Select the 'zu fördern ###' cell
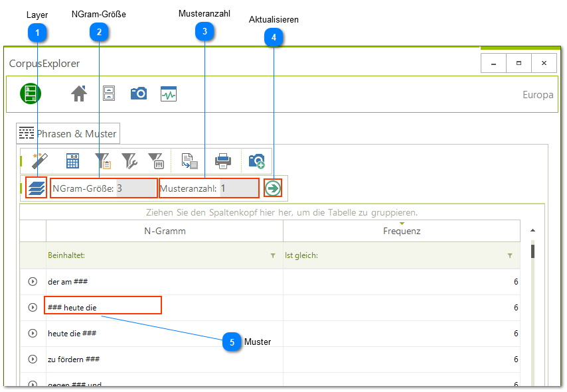 165,359
